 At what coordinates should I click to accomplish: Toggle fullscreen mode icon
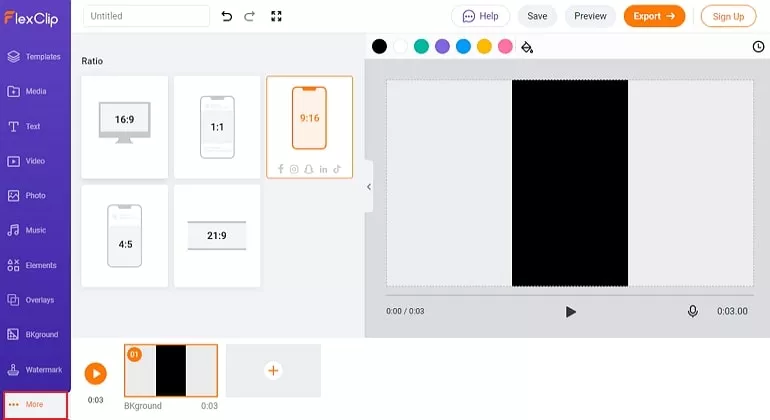(x=276, y=16)
